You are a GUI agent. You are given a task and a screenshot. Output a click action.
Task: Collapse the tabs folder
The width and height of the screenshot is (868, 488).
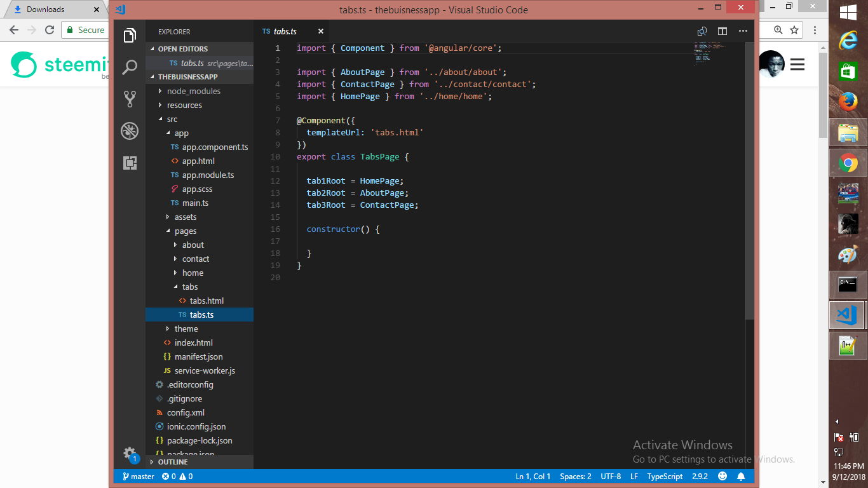200,287
